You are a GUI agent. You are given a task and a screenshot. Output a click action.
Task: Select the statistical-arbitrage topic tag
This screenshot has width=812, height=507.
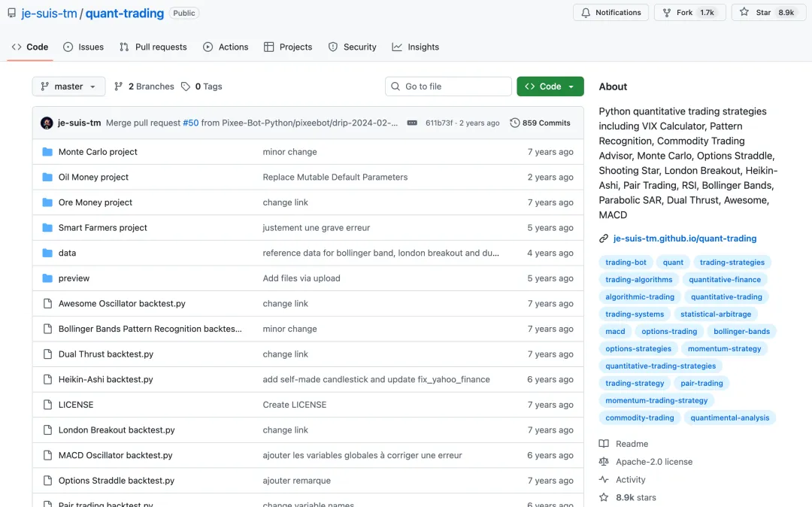click(x=715, y=314)
